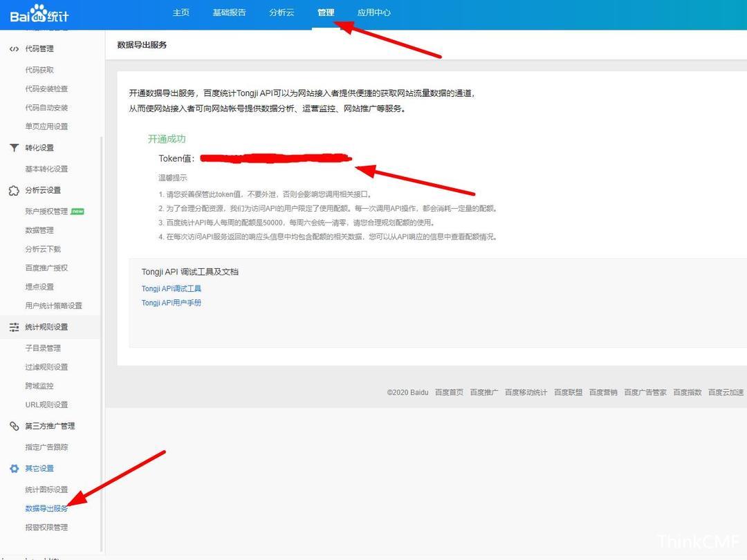The width and height of the screenshot is (747, 560).
Task: Click the Baidu Tongji logo
Action: coord(39,13)
